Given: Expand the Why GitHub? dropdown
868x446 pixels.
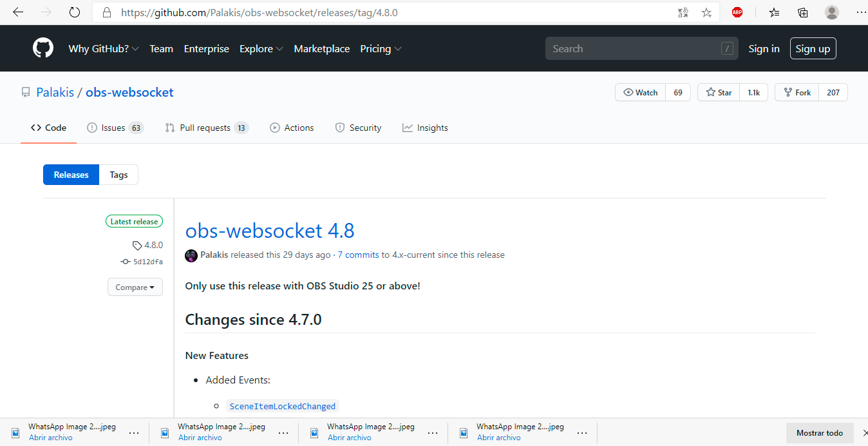Looking at the screenshot, I should pyautogui.click(x=104, y=49).
